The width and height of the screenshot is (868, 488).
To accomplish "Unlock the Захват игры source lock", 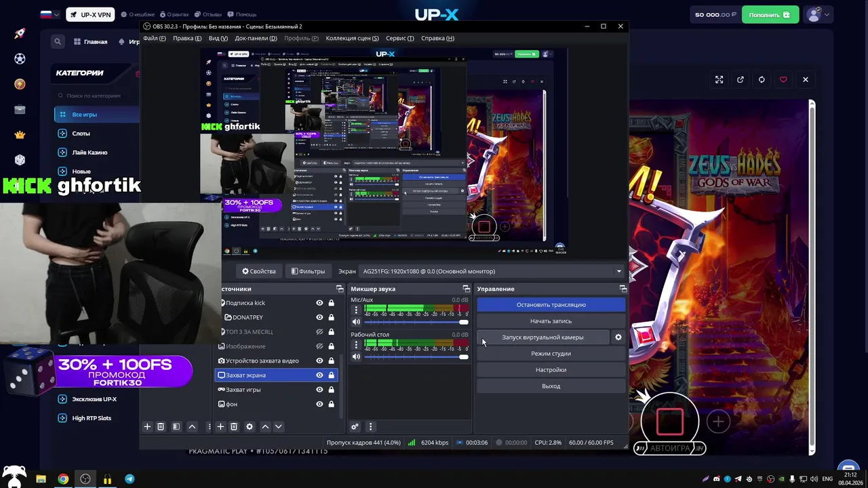I will (x=332, y=390).
